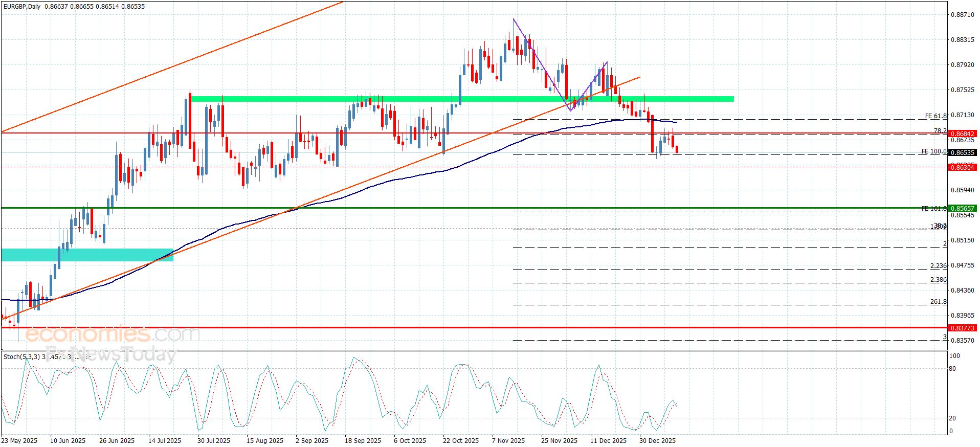Viewport: 980px width, 447px height.
Task: Select the red 0.86842 price label
Action: tap(962, 134)
